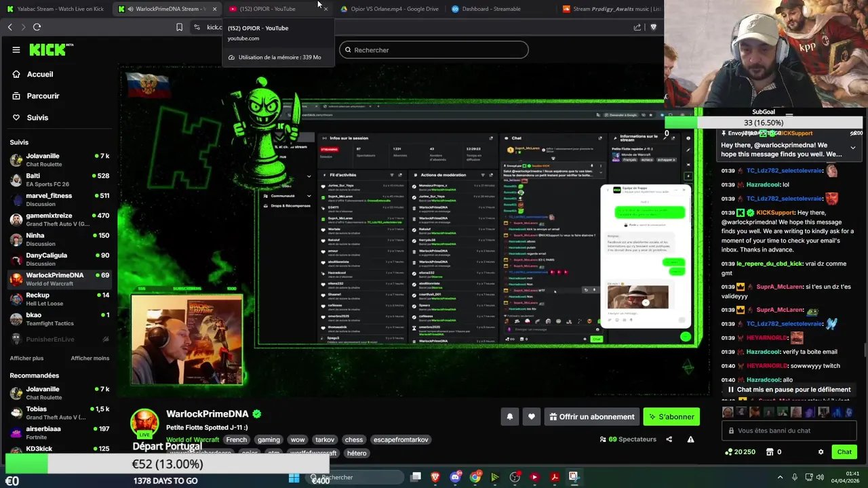
Task: Open chat settings gear icon
Action: [x=821, y=452]
